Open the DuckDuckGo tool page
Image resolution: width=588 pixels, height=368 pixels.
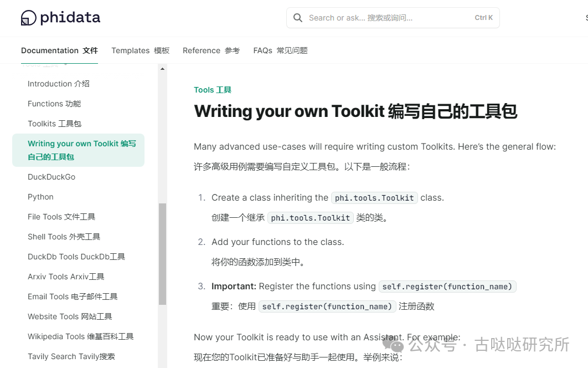51,177
